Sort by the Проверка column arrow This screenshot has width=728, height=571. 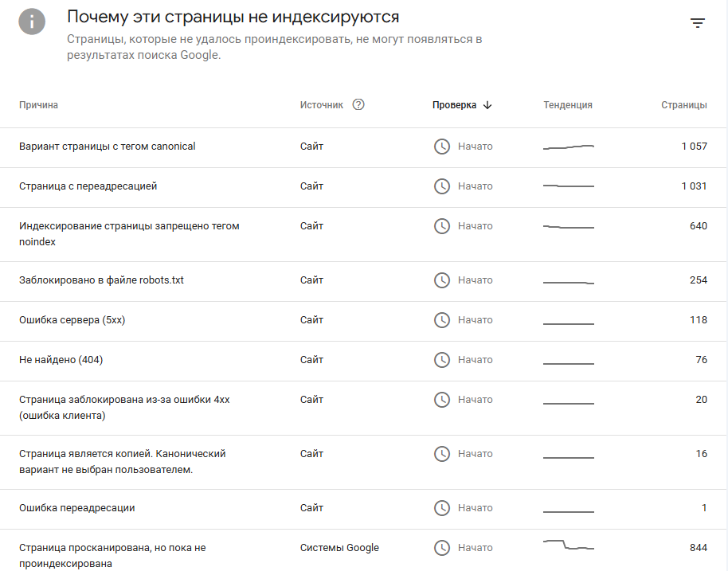click(x=487, y=105)
